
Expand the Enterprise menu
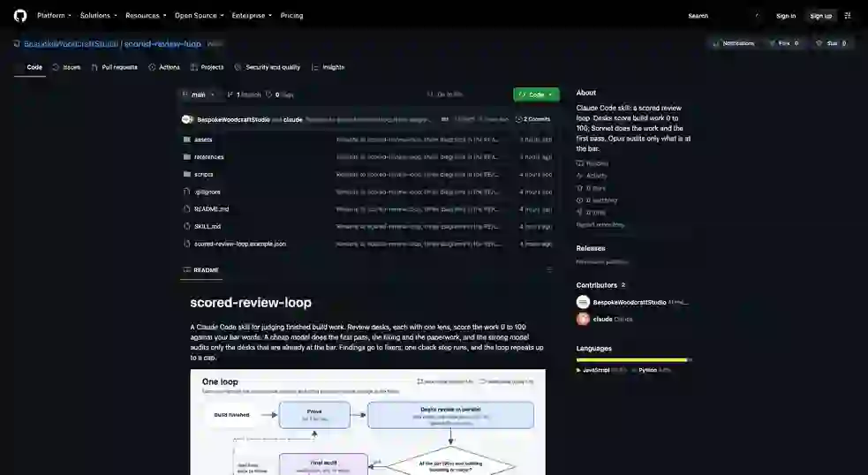click(x=252, y=16)
